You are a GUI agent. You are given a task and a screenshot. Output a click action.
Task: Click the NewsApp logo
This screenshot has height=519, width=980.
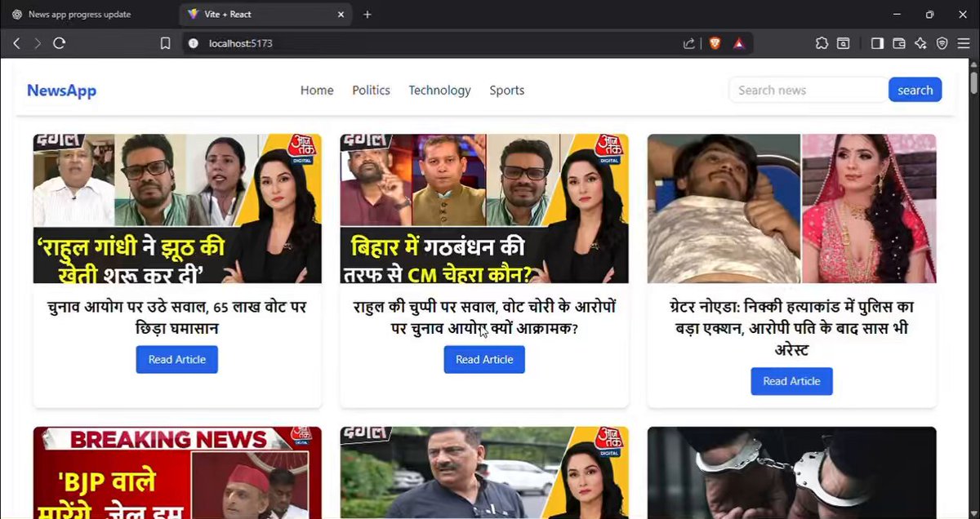click(61, 91)
